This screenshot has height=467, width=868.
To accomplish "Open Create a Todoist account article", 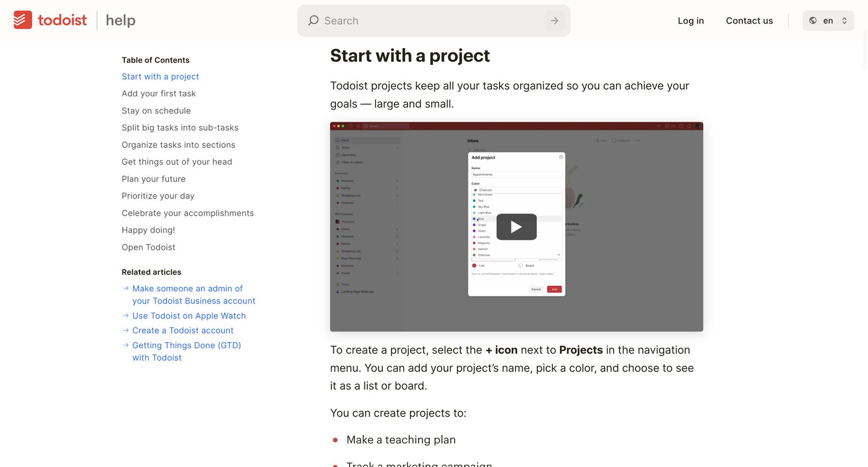I will (183, 330).
